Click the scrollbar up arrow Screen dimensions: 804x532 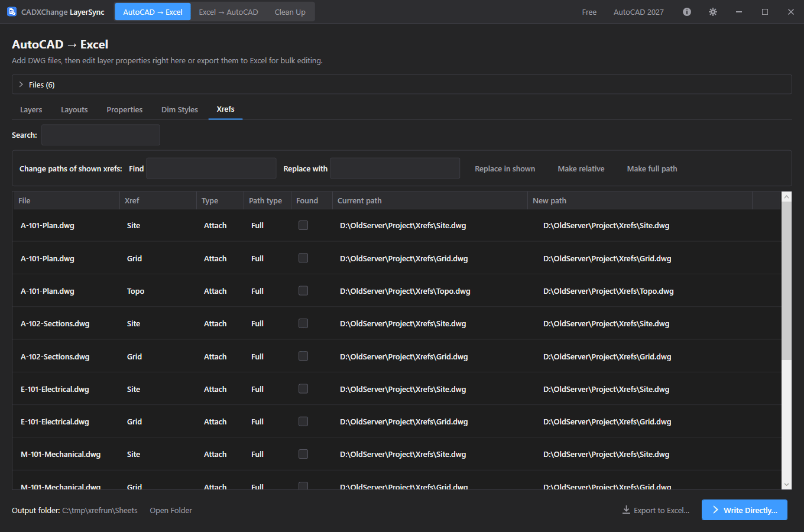[786, 196]
